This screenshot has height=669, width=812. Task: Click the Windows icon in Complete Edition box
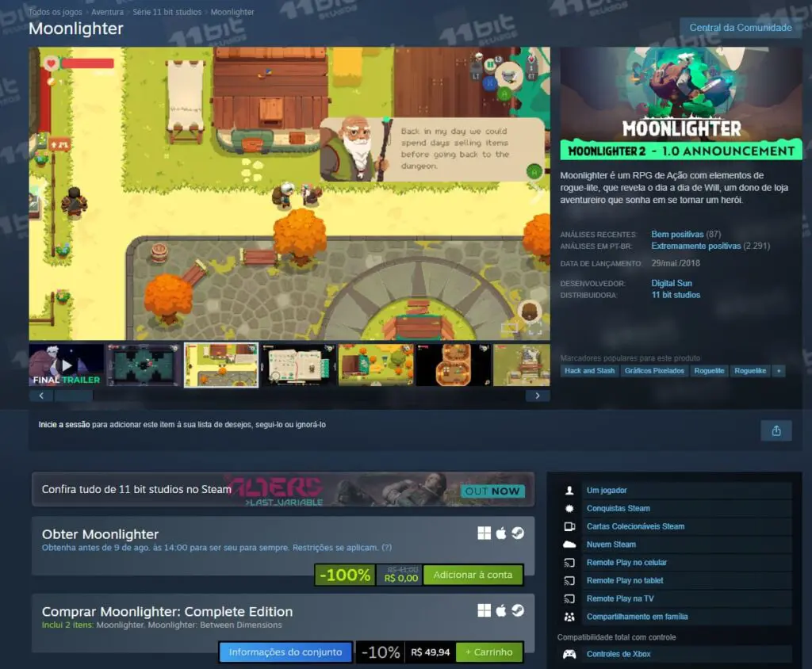(x=484, y=610)
